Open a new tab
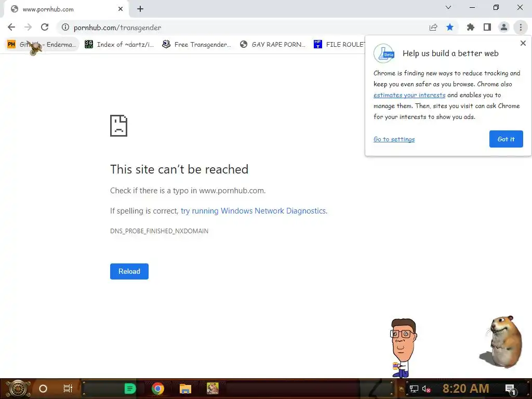Image resolution: width=532 pixels, height=399 pixels. 140,9
